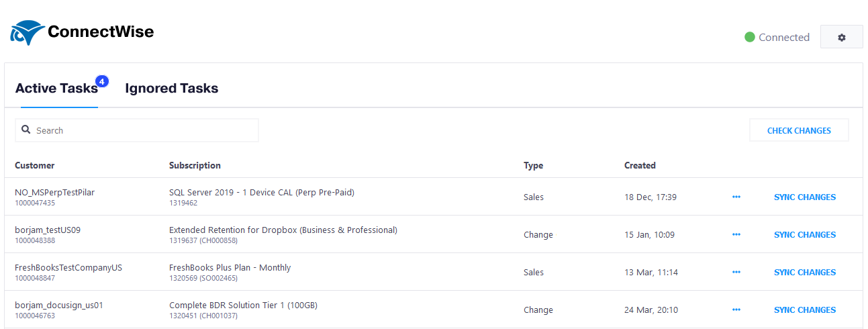Switch to the Ignored Tasks tab
Viewport: 868px width, 329px height.
pyautogui.click(x=171, y=88)
